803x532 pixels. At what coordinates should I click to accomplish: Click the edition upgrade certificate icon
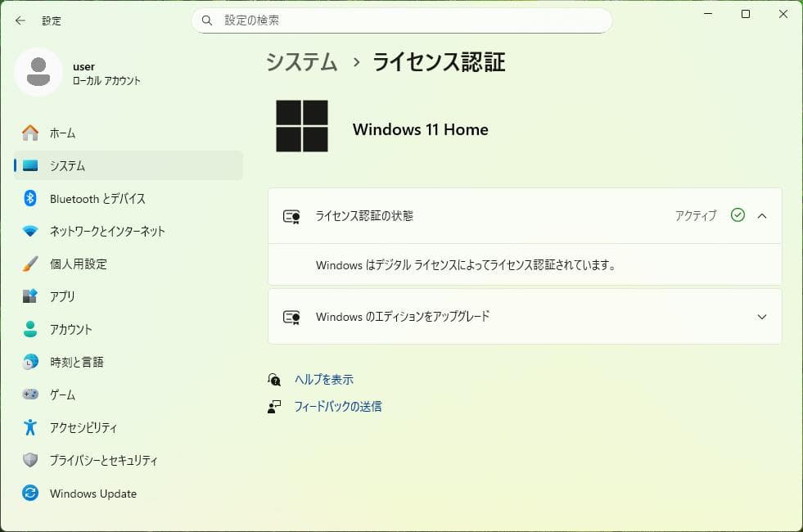(x=291, y=317)
